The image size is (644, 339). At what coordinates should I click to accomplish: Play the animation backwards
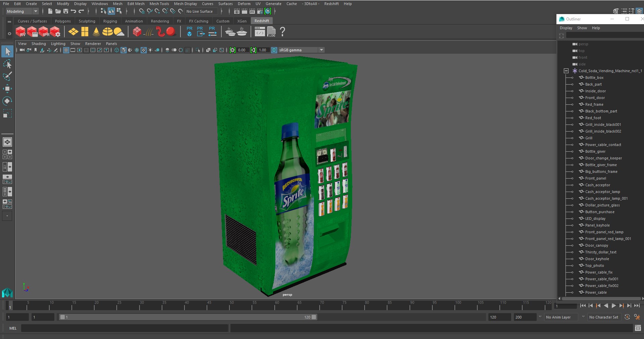[x=606, y=305]
